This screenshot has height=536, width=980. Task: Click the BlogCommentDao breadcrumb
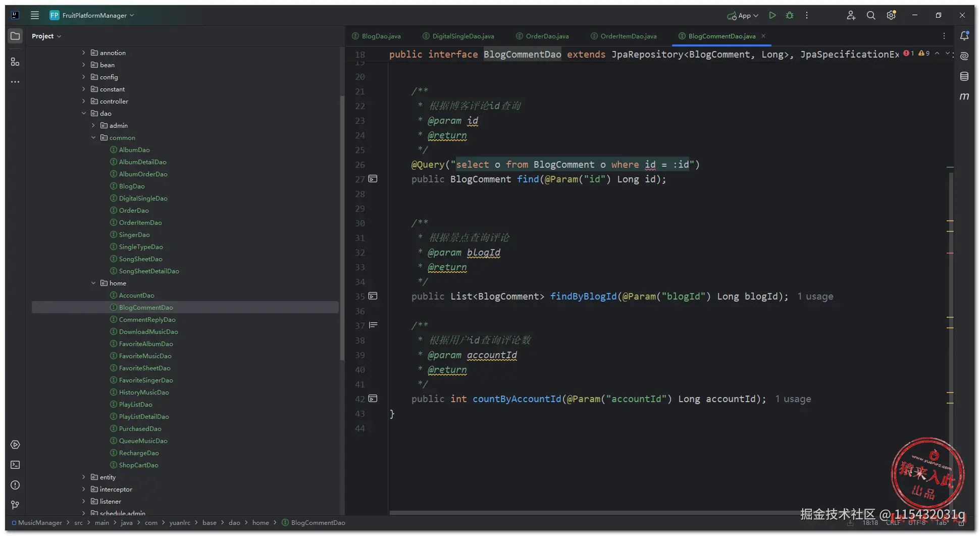click(314, 523)
